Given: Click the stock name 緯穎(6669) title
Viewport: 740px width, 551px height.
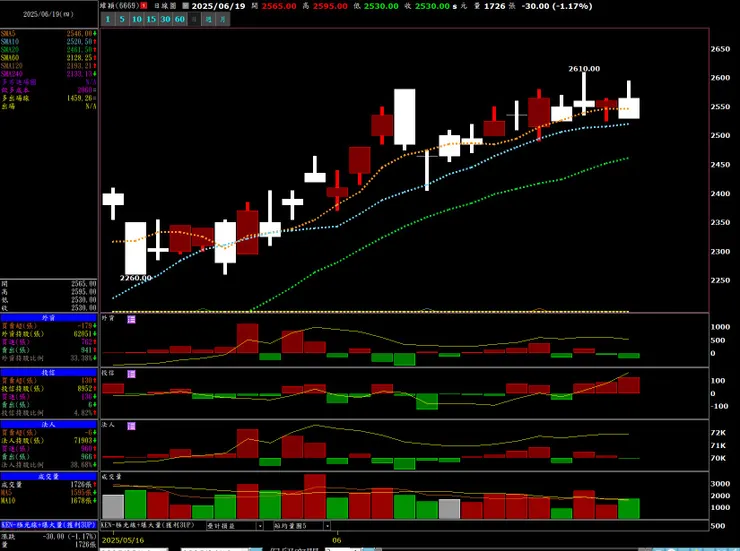Looking at the screenshot, I should [119, 6].
